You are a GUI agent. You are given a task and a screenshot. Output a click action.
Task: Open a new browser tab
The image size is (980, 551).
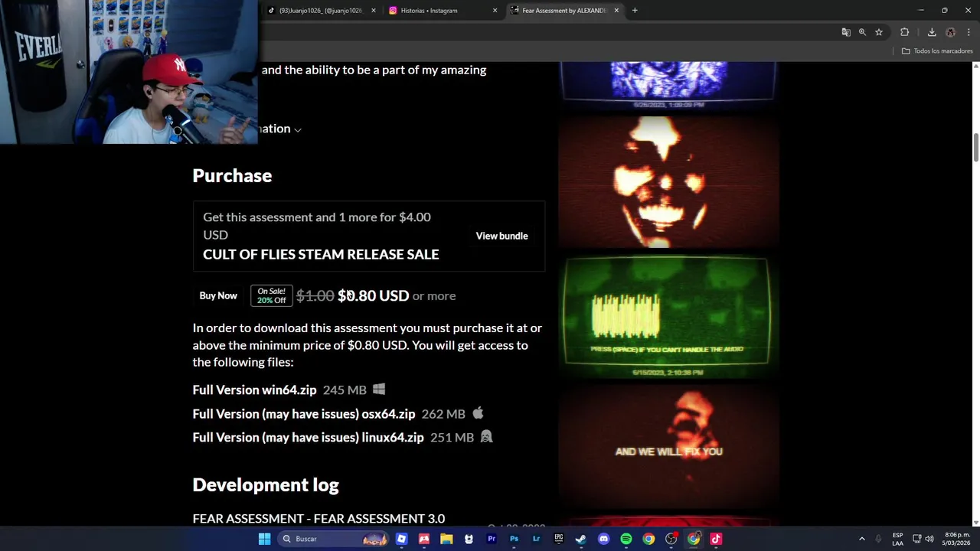pos(635,11)
